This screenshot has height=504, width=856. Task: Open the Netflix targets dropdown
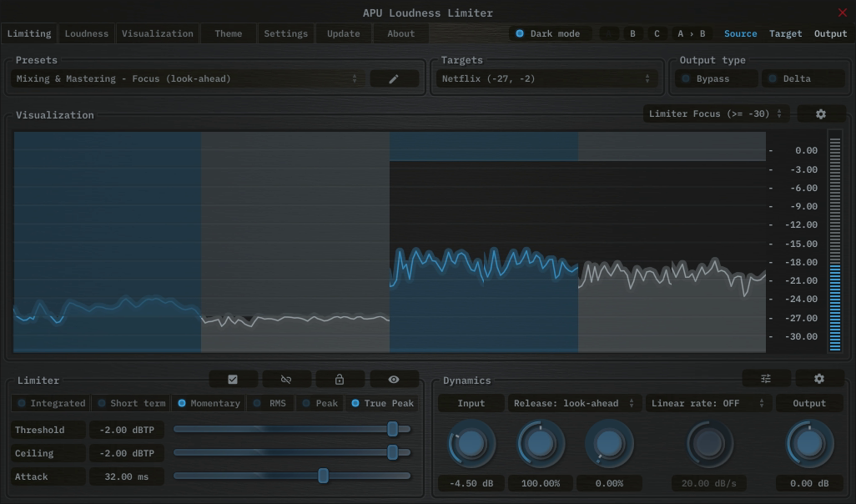tap(547, 78)
